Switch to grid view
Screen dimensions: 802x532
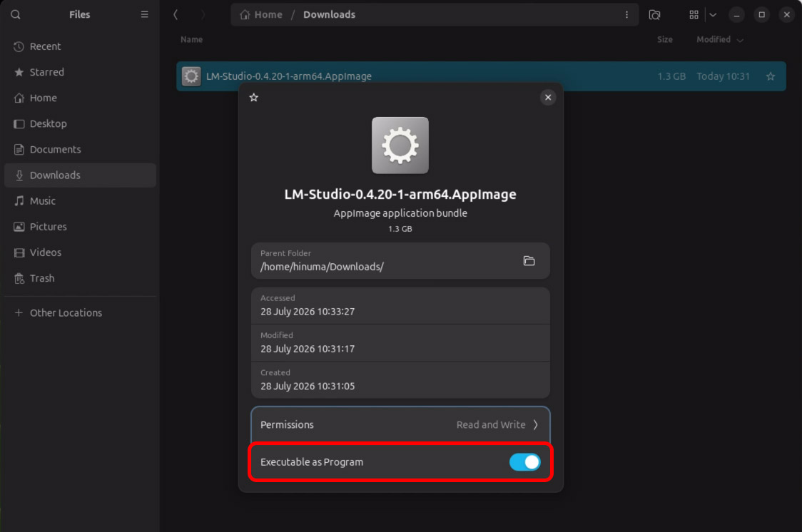694,15
